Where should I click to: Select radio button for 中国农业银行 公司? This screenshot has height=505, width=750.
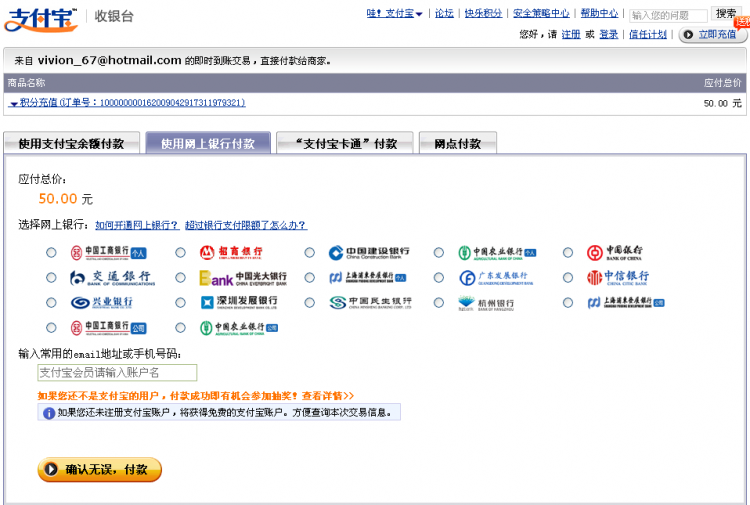tap(180, 328)
